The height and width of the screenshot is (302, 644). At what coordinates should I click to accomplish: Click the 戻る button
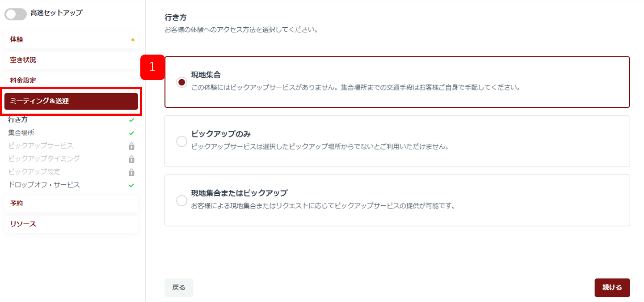(x=179, y=288)
